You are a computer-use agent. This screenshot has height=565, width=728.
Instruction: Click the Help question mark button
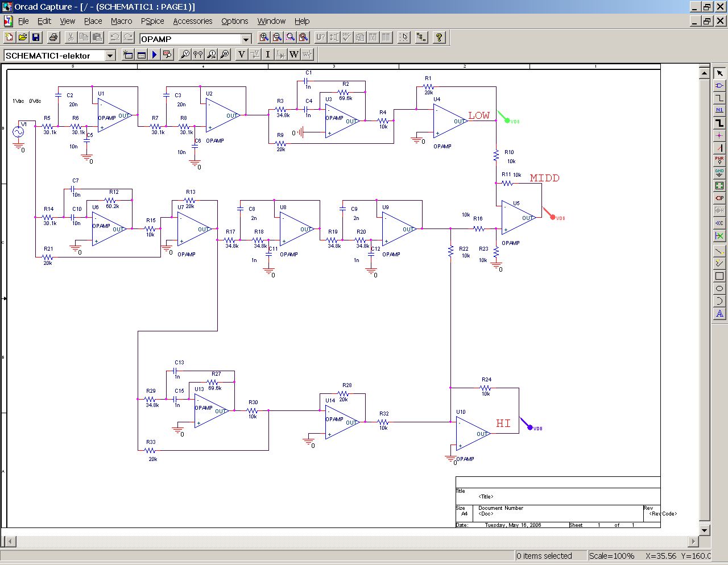[439, 38]
